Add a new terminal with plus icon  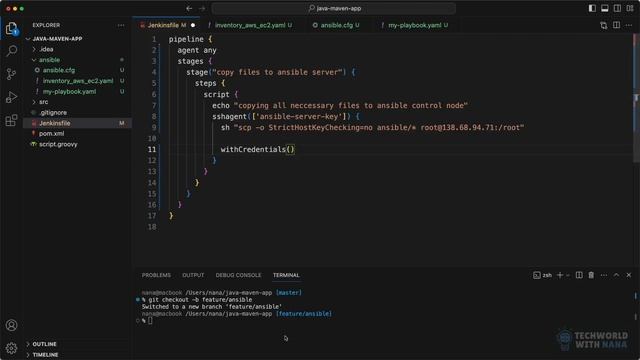coord(560,275)
